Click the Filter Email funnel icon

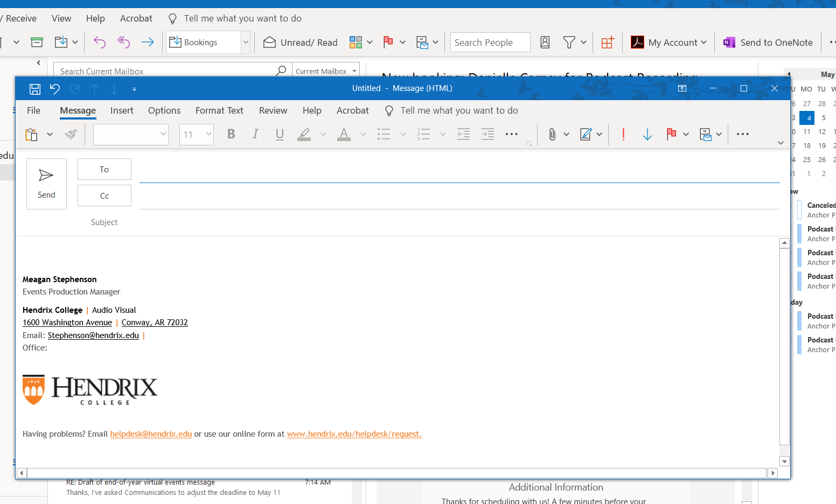[569, 43]
